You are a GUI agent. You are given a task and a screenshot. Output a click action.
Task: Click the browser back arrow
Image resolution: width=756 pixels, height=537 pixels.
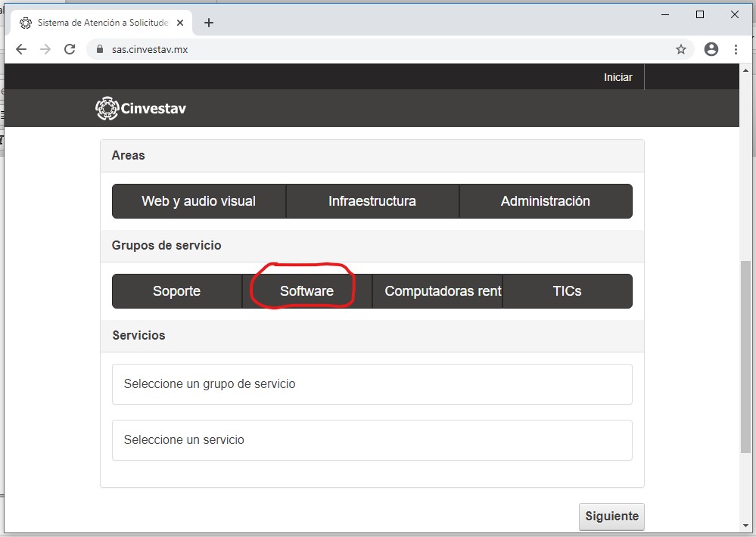(21, 49)
